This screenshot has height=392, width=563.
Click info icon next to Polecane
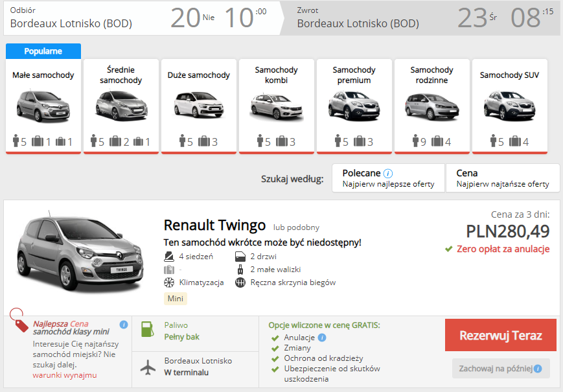388,174
